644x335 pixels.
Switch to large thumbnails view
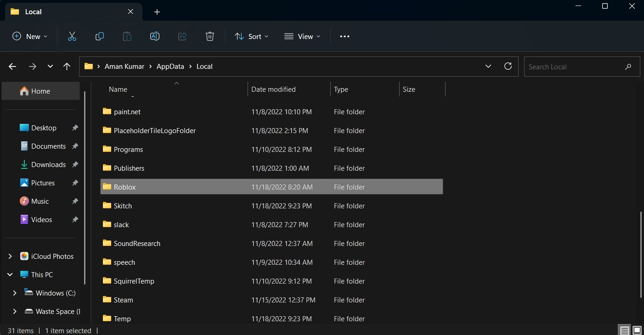(x=637, y=330)
